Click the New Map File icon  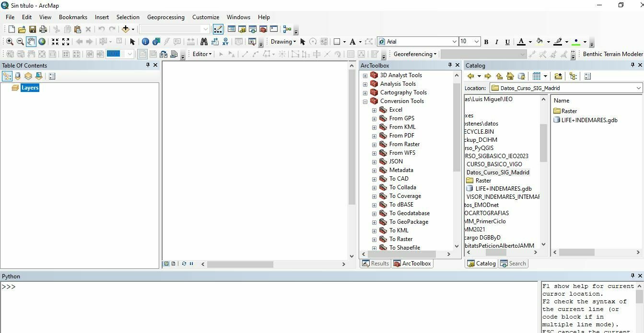pos(12,29)
